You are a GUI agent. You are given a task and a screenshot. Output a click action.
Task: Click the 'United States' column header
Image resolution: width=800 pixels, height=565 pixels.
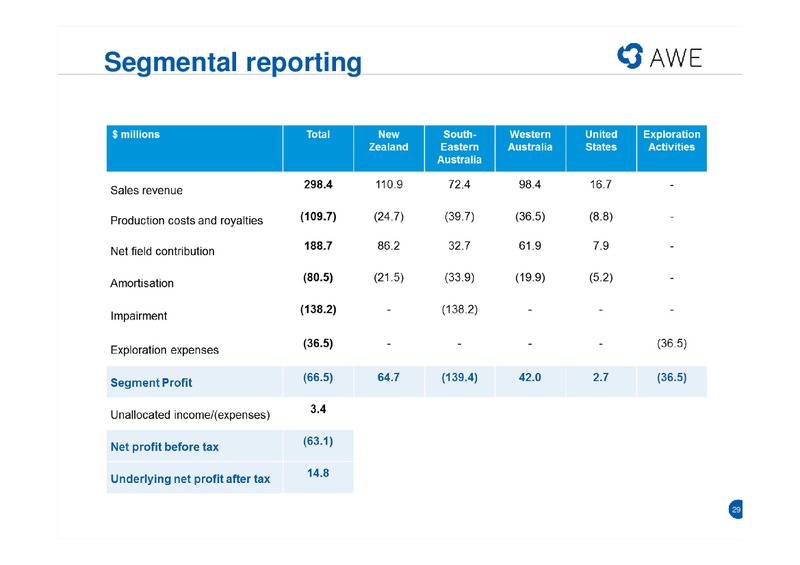coord(601,148)
